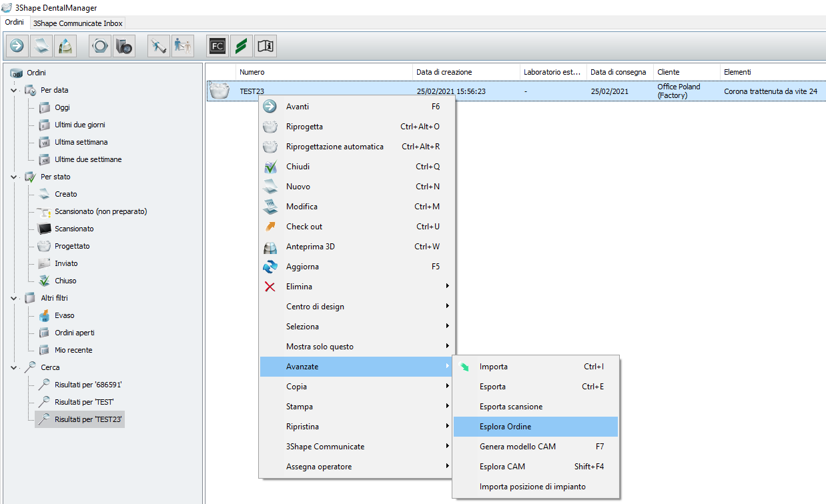Open the Seleziona submenu

coord(357,327)
